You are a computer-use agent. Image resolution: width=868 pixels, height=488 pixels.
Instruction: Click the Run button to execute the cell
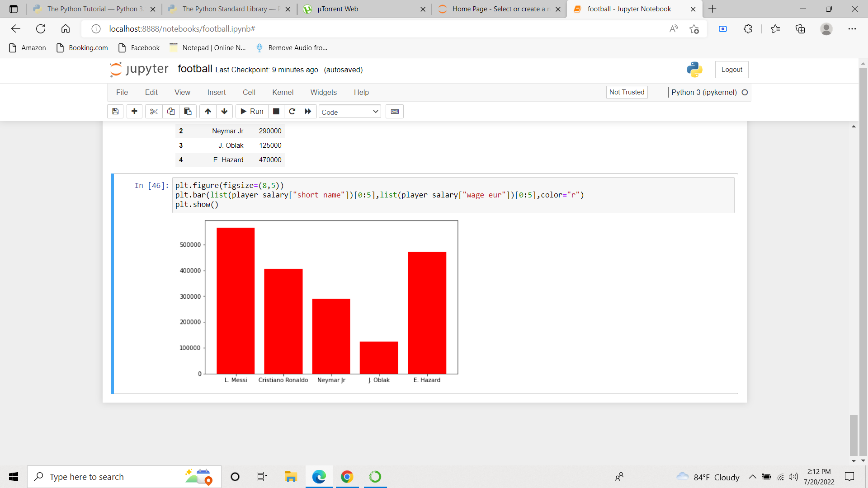coord(251,111)
